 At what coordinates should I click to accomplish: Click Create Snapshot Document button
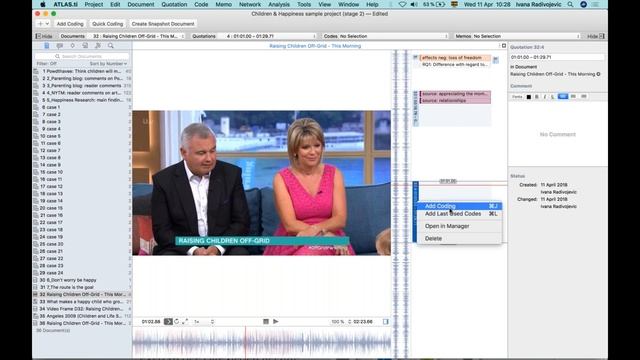(x=163, y=24)
